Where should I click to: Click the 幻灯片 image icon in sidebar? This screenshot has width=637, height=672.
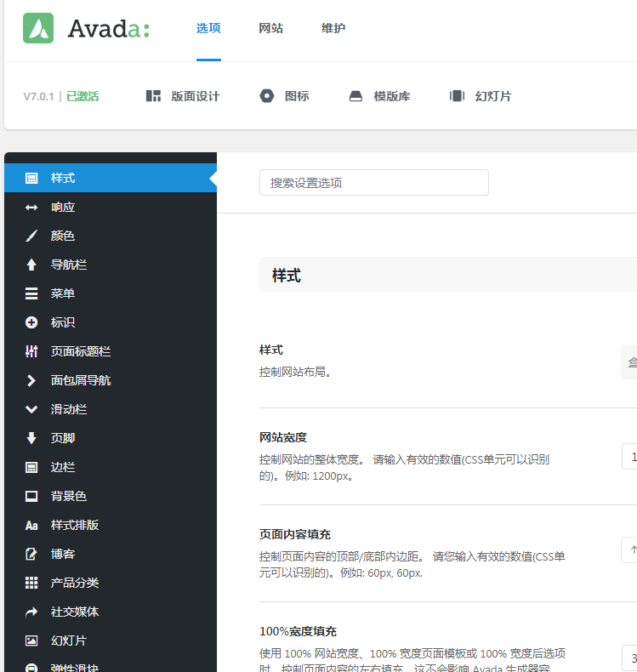[31, 641]
